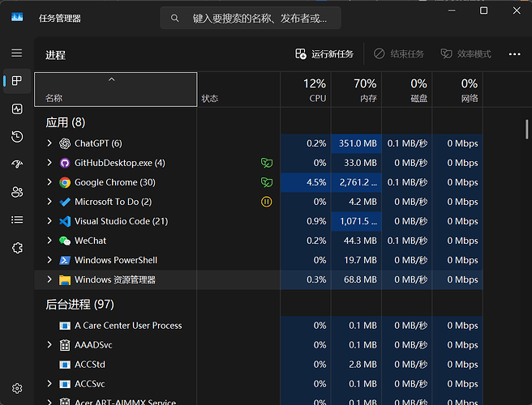Image resolution: width=532 pixels, height=405 pixels.
Task: Open the Services icon in sidebar
Action: [17, 248]
